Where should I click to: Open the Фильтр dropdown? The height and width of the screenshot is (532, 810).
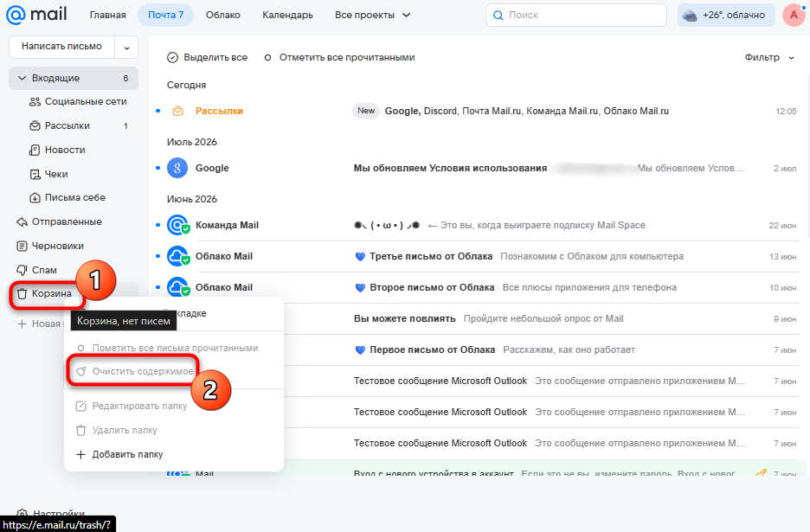pos(769,57)
